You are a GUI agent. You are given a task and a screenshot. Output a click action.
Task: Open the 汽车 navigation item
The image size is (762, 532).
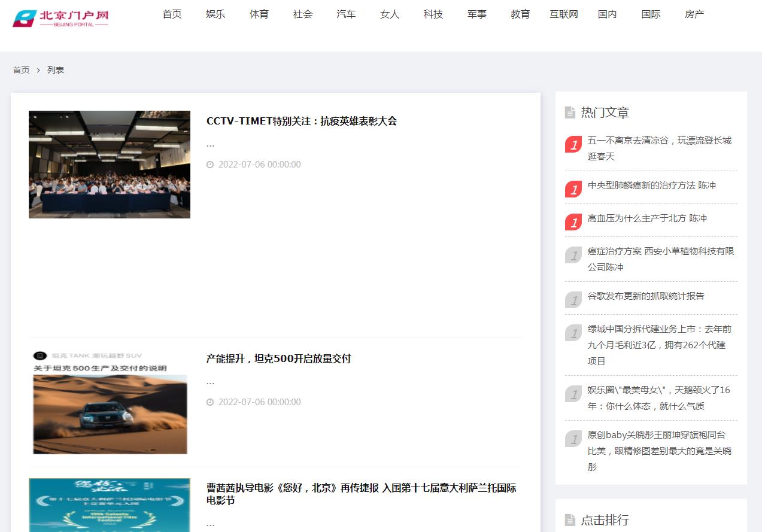click(x=346, y=14)
